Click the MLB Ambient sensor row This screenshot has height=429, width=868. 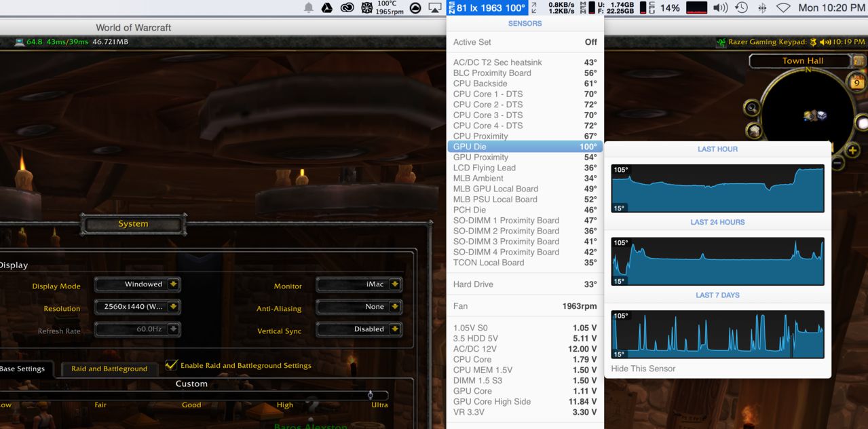[525, 179]
